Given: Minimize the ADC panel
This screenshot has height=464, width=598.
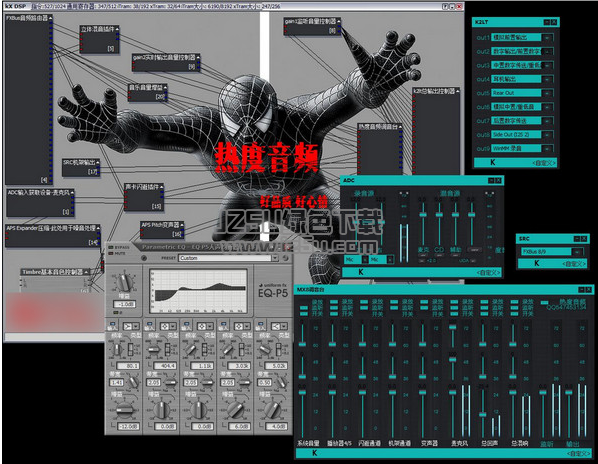Looking at the screenshot, I should pyautogui.click(x=491, y=181).
